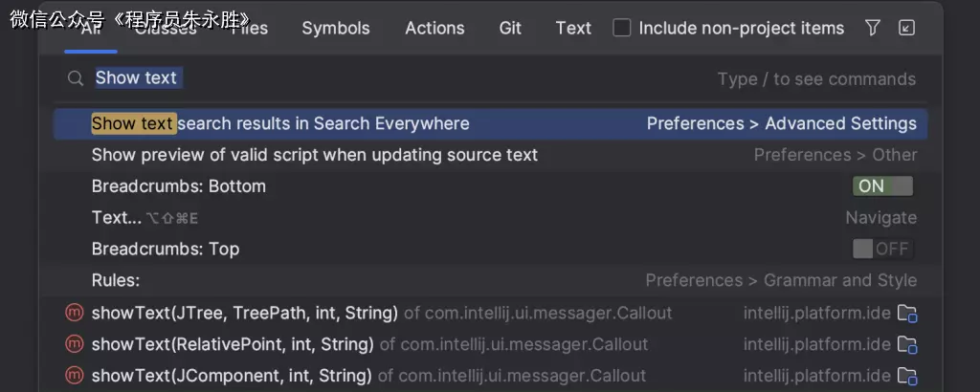The height and width of the screenshot is (392, 980).
Task: Open Show preview of valid script setting
Action: coord(314,155)
